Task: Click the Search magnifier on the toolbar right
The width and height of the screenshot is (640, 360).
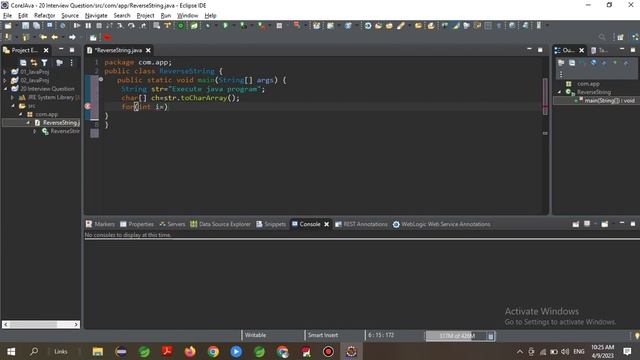Action: pyautogui.click(x=602, y=37)
